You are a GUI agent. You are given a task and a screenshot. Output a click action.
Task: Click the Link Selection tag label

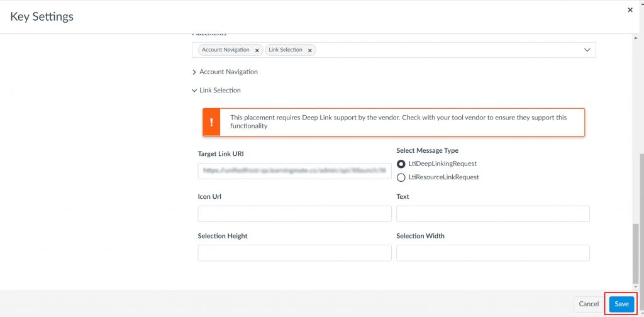(x=285, y=50)
